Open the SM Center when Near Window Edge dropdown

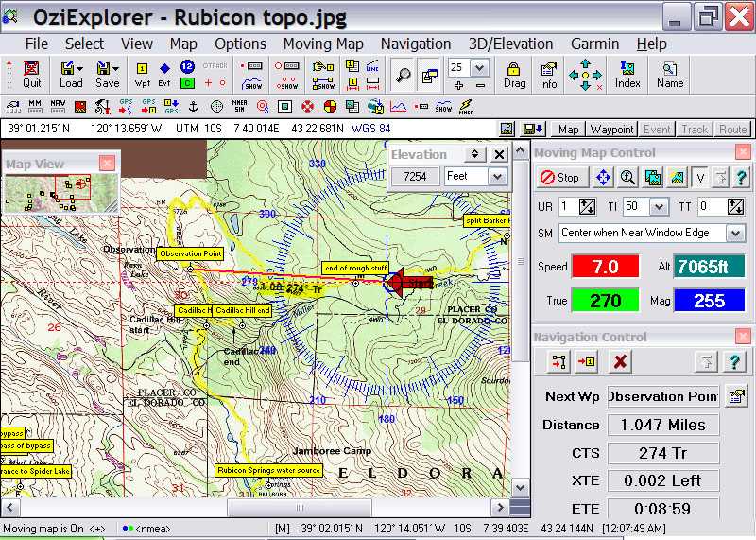tap(735, 233)
